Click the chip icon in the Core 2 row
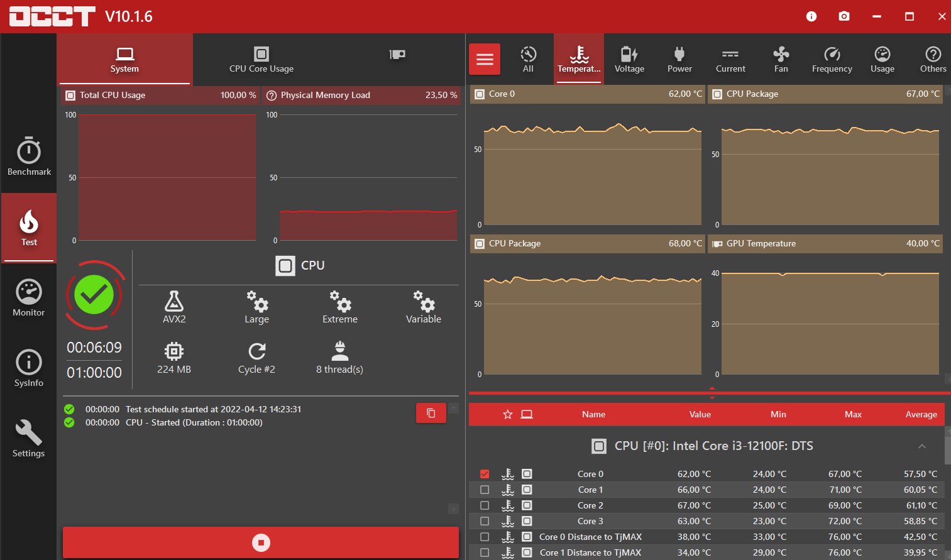 point(527,505)
